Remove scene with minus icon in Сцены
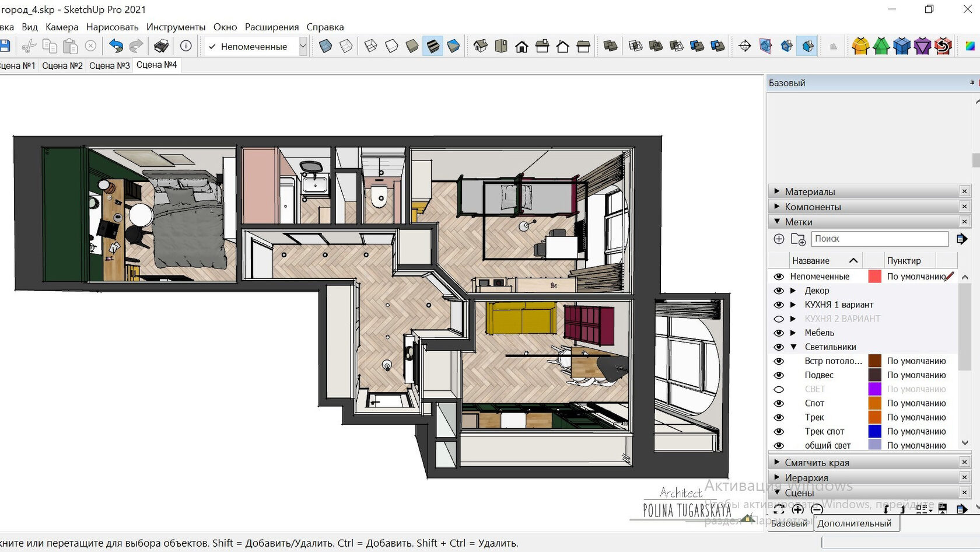The width and height of the screenshot is (980, 552). [817, 509]
